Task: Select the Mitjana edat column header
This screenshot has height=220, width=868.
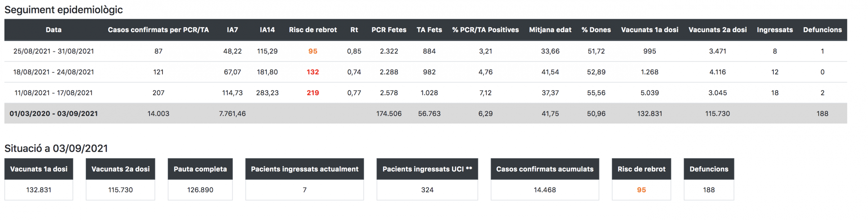Action: 550,30
